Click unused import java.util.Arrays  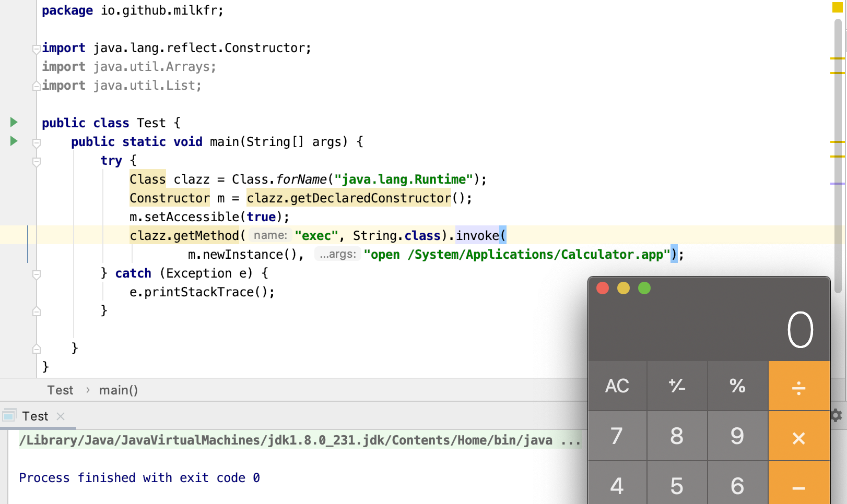pos(129,66)
